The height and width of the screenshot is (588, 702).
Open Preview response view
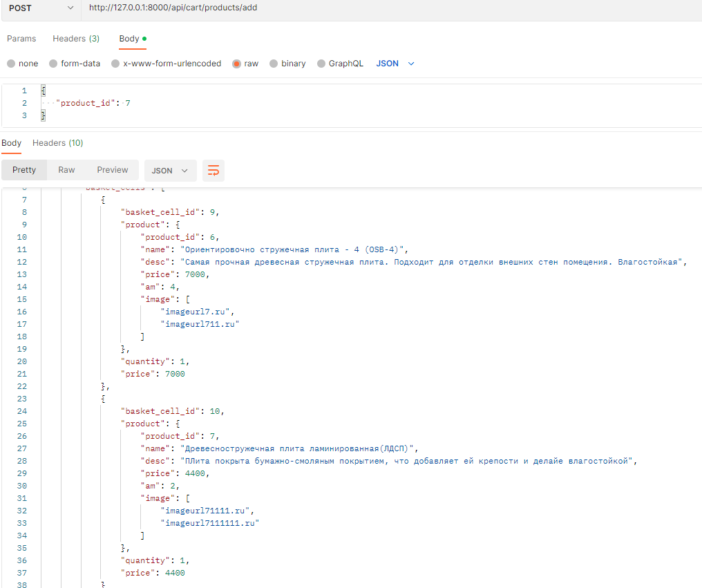click(x=113, y=170)
